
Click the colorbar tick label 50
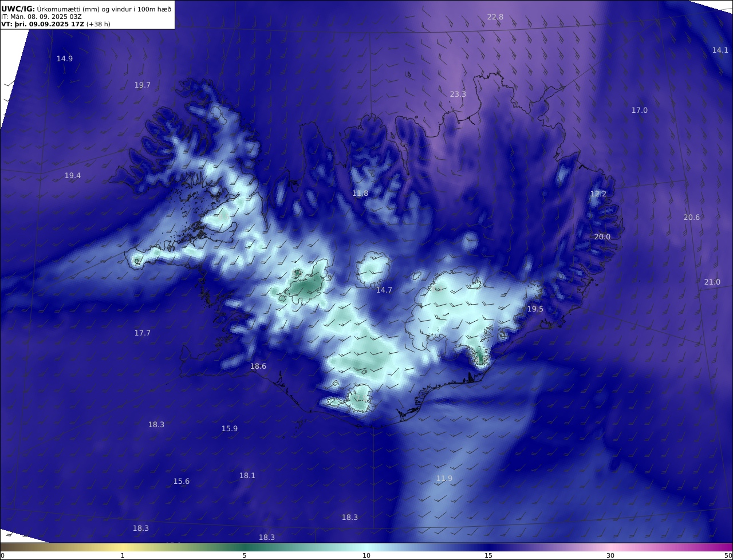pyautogui.click(x=728, y=555)
